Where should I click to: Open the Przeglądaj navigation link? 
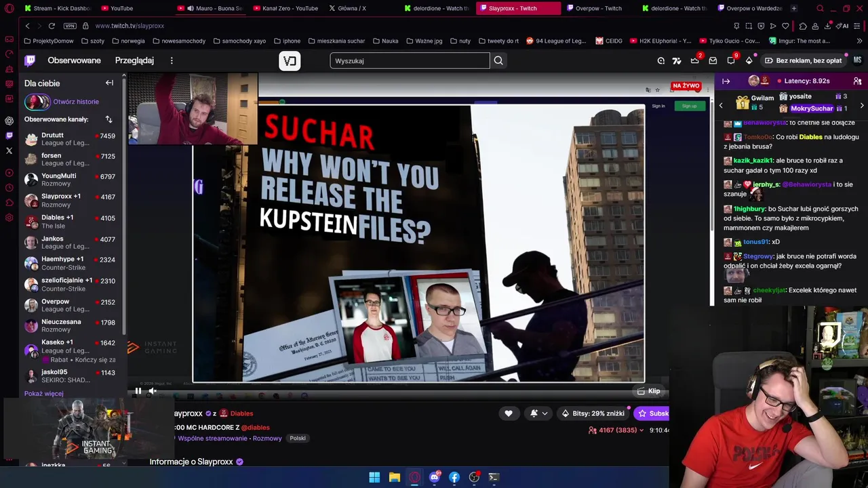pos(134,60)
